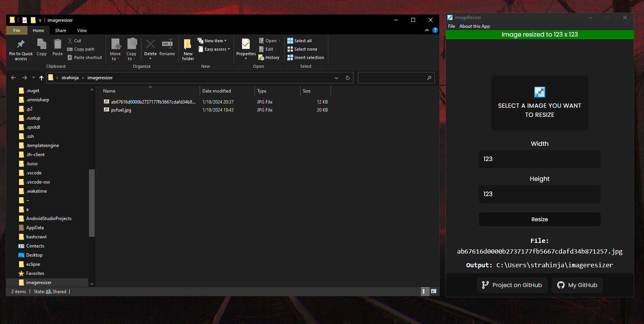Screen dimensions: 644x324
Task: Click Paste shortcut command
Action: pyautogui.click(x=84, y=57)
